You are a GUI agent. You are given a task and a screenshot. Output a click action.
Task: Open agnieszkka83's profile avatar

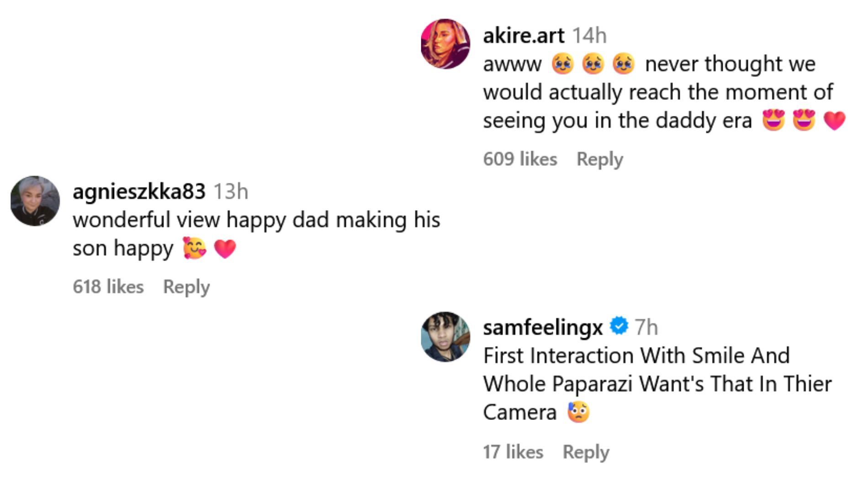(x=35, y=201)
